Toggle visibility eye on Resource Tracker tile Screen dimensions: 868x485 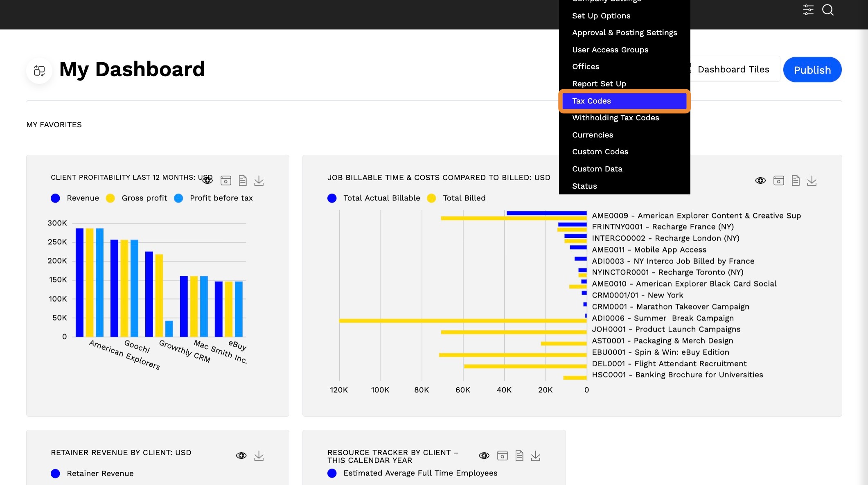point(484,456)
